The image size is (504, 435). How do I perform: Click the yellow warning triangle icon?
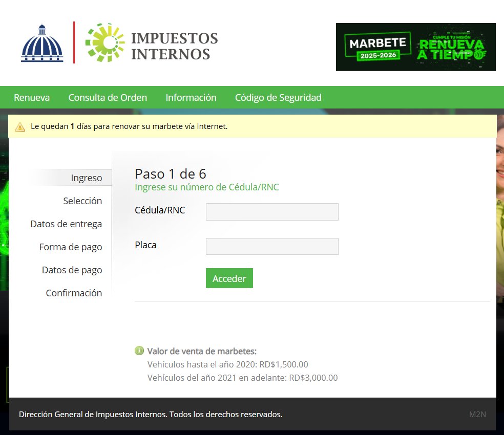point(20,127)
